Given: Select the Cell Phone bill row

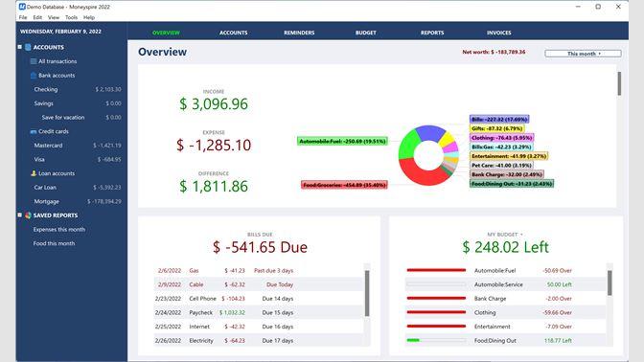Looking at the screenshot, I should [x=259, y=299].
